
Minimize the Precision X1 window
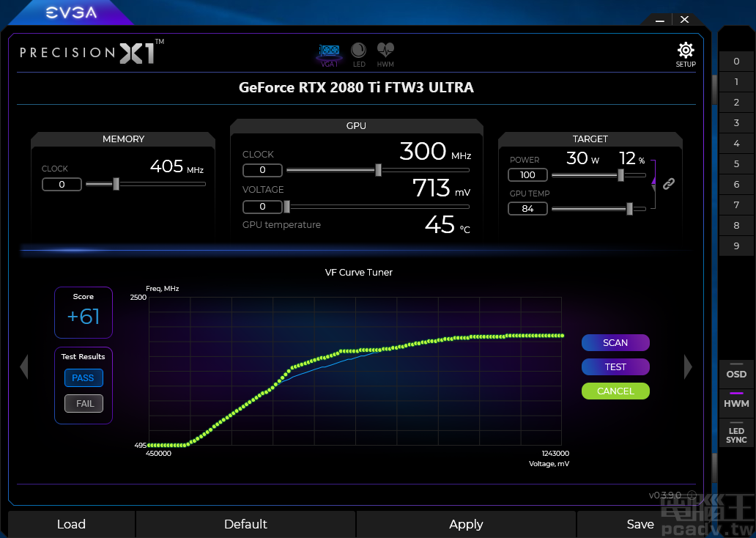(x=660, y=20)
